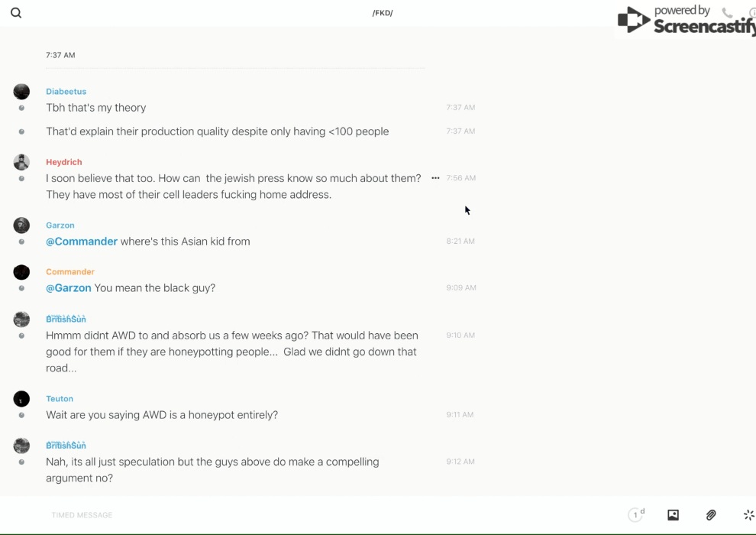
Task: Select Garzon's round avatar
Action: (21, 225)
